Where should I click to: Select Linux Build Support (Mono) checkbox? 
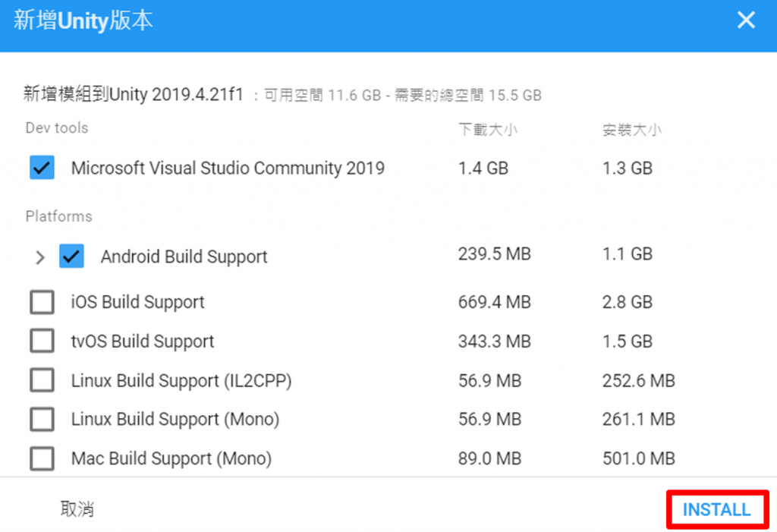pyautogui.click(x=42, y=419)
